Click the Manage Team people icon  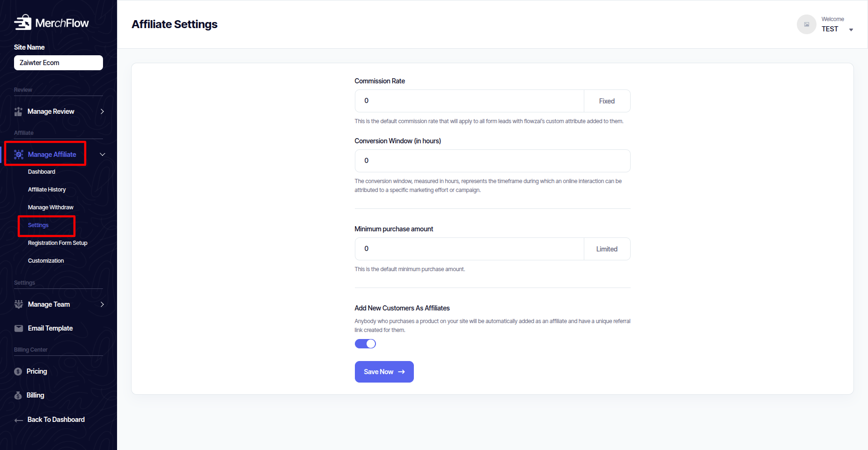coord(19,304)
